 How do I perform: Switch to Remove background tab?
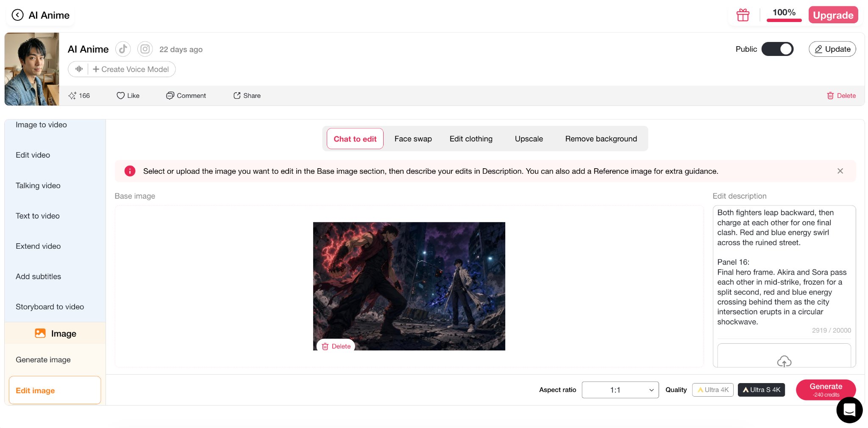pos(601,139)
